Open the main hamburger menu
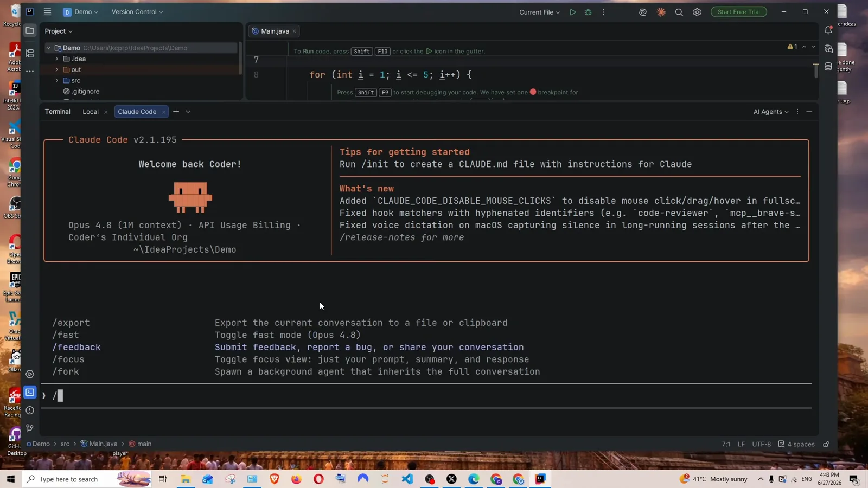Viewport: 868px width, 488px height. (x=48, y=12)
